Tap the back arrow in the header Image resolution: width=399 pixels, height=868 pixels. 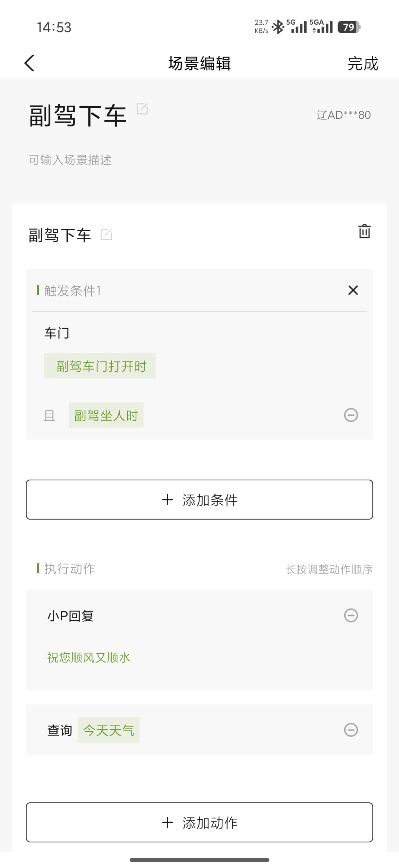click(x=29, y=63)
